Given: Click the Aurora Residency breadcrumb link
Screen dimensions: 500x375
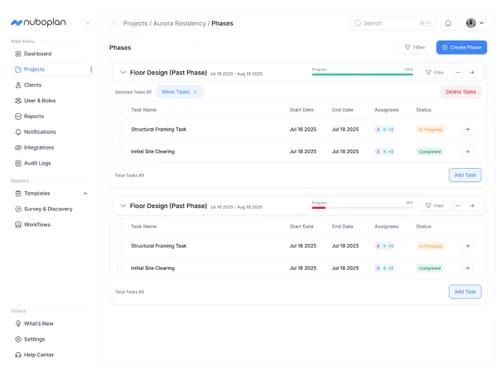Looking at the screenshot, I should 179,23.
